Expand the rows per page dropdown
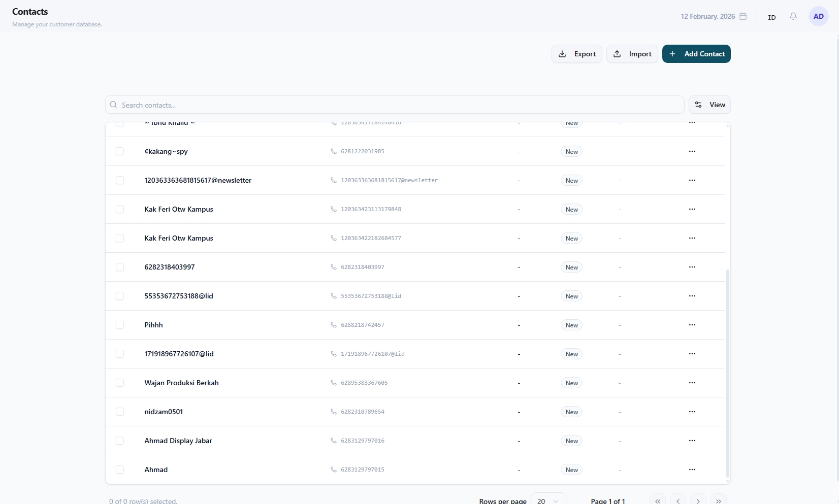 click(548, 500)
